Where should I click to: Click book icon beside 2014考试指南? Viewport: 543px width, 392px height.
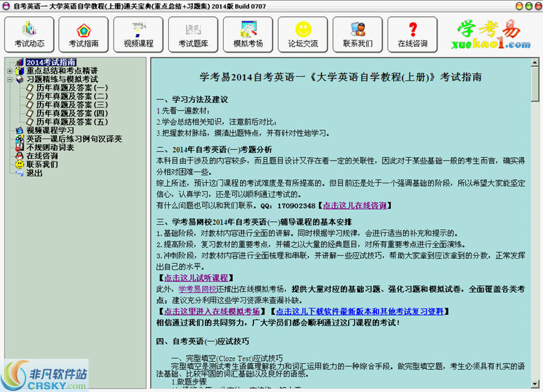[20, 62]
